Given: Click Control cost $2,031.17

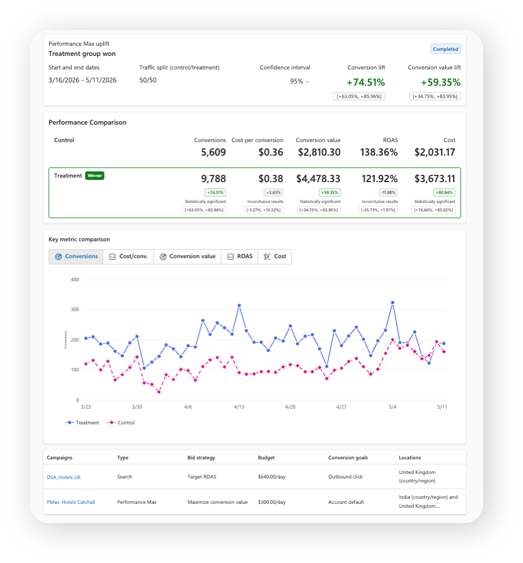Looking at the screenshot, I should pyautogui.click(x=435, y=152).
